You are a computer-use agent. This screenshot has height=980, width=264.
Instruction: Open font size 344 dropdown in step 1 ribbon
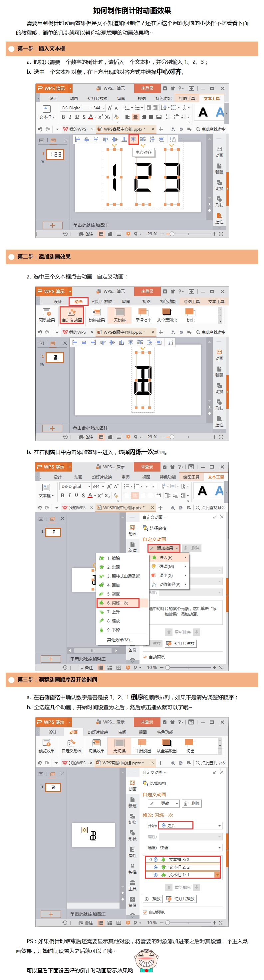(104, 108)
